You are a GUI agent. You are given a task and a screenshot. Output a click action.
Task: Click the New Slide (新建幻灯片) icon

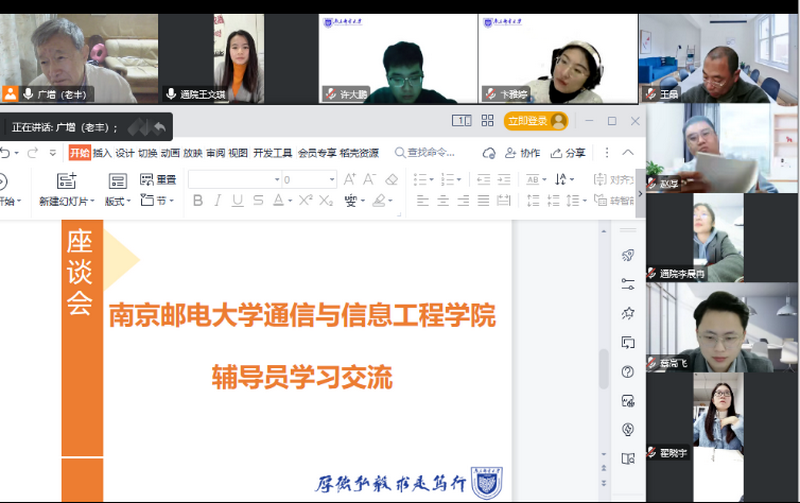(x=67, y=181)
